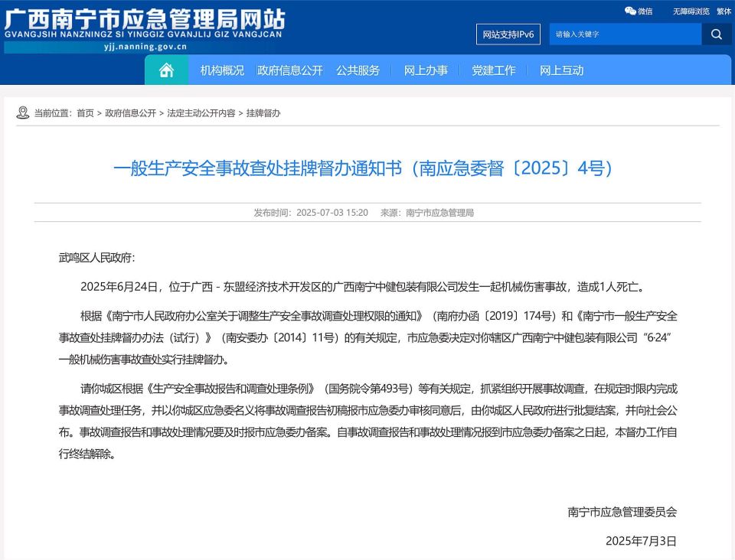735x560 pixels.
Task: Click the source text 来源：南宁市应急管理局
Action: (426, 213)
